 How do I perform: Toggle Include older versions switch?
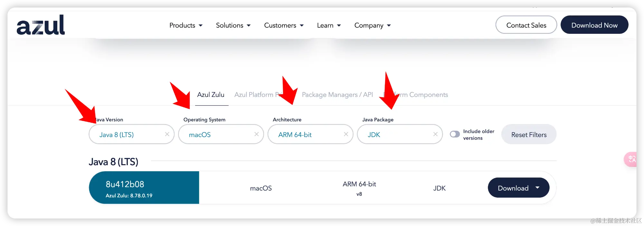455,134
